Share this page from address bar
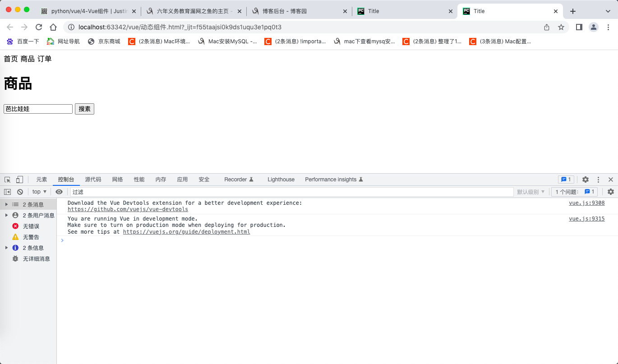Image resolution: width=618 pixels, height=364 pixels. [547, 27]
